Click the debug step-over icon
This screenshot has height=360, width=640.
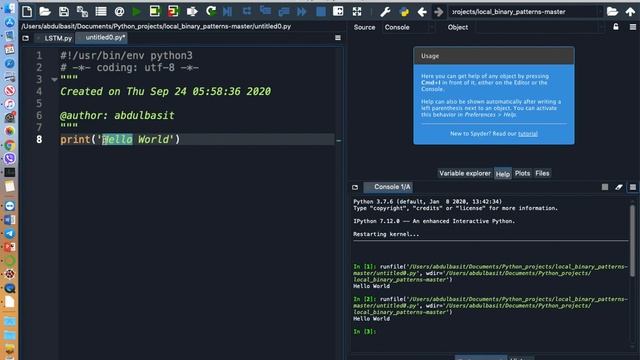point(247,11)
